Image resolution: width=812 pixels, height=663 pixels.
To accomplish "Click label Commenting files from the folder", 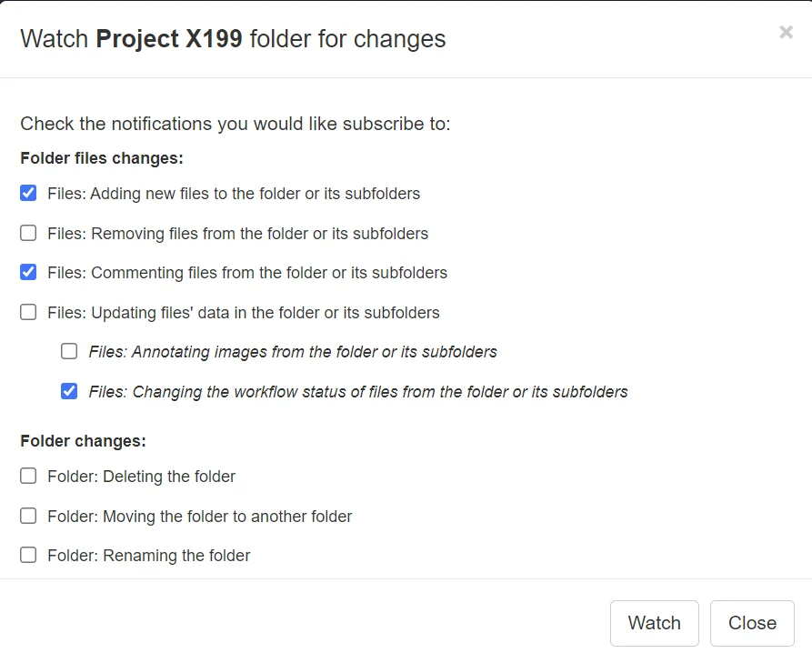I will pyautogui.click(x=247, y=273).
